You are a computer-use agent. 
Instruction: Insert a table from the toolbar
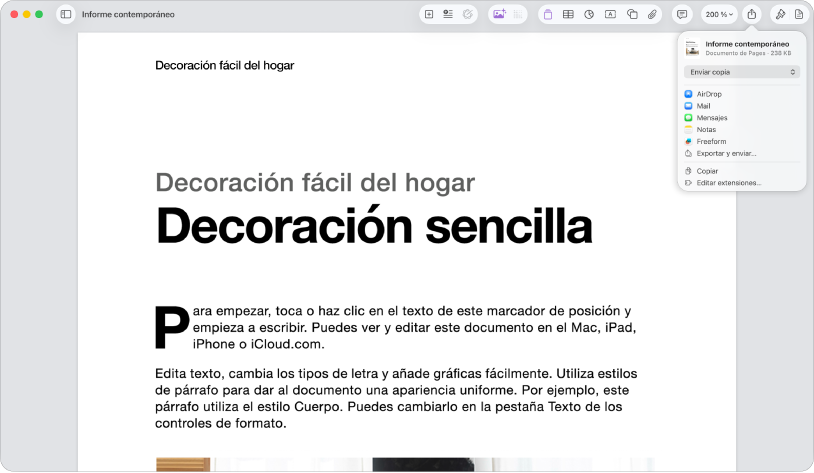pyautogui.click(x=568, y=15)
